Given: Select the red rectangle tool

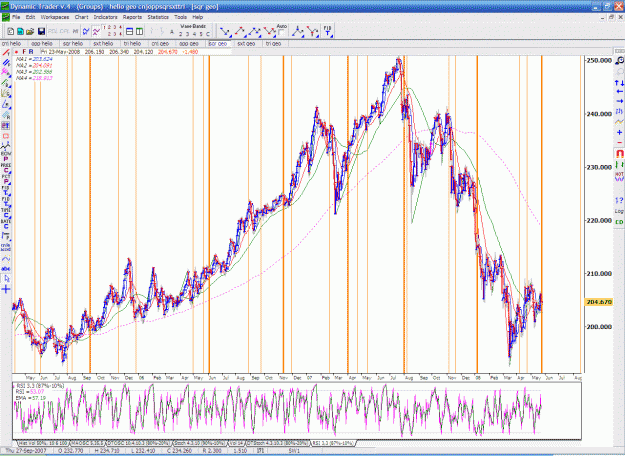Looking at the screenshot, I should [x=6, y=136].
